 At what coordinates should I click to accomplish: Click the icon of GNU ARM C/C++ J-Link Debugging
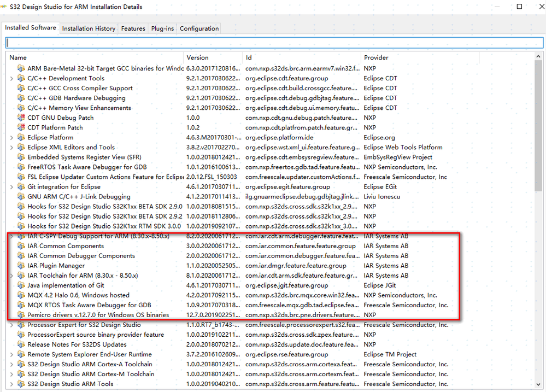21,196
